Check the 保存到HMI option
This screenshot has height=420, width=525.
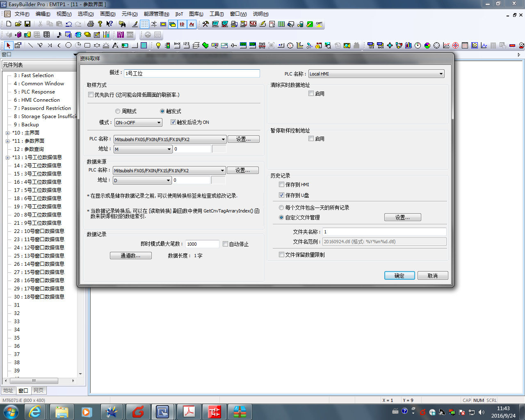point(282,185)
